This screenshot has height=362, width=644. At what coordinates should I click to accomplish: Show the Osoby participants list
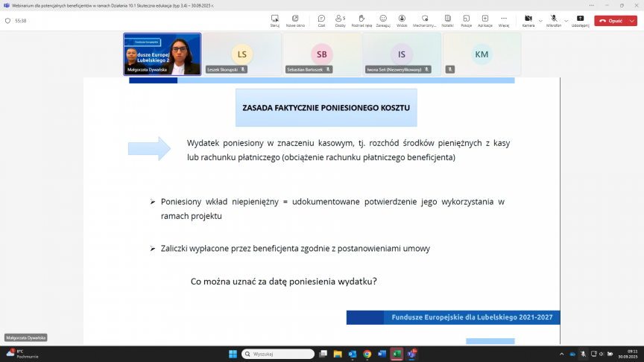tap(340, 20)
